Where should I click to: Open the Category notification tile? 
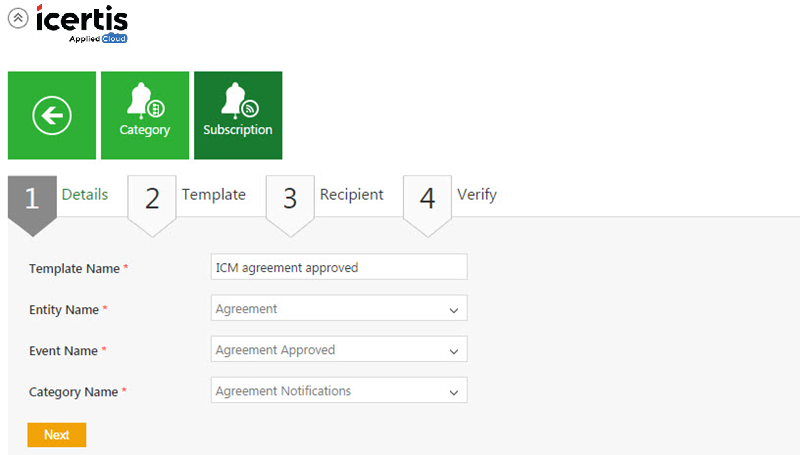(145, 115)
